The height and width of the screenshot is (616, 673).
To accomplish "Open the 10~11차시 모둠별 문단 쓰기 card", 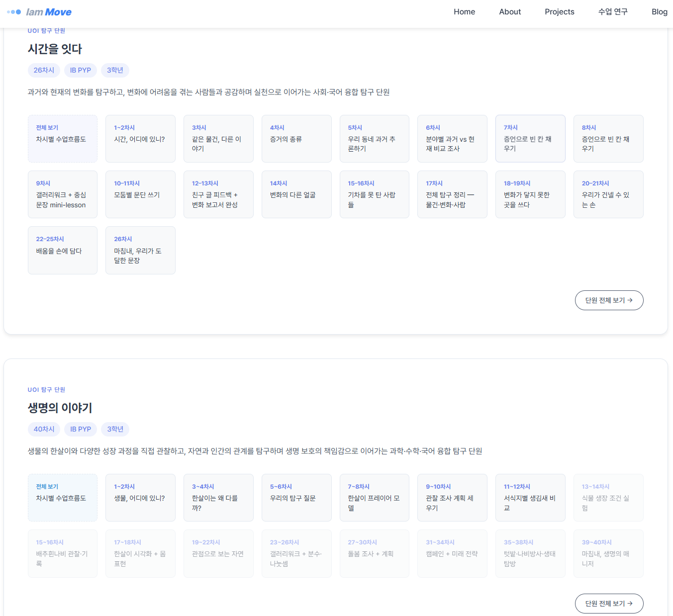I will click(x=140, y=194).
